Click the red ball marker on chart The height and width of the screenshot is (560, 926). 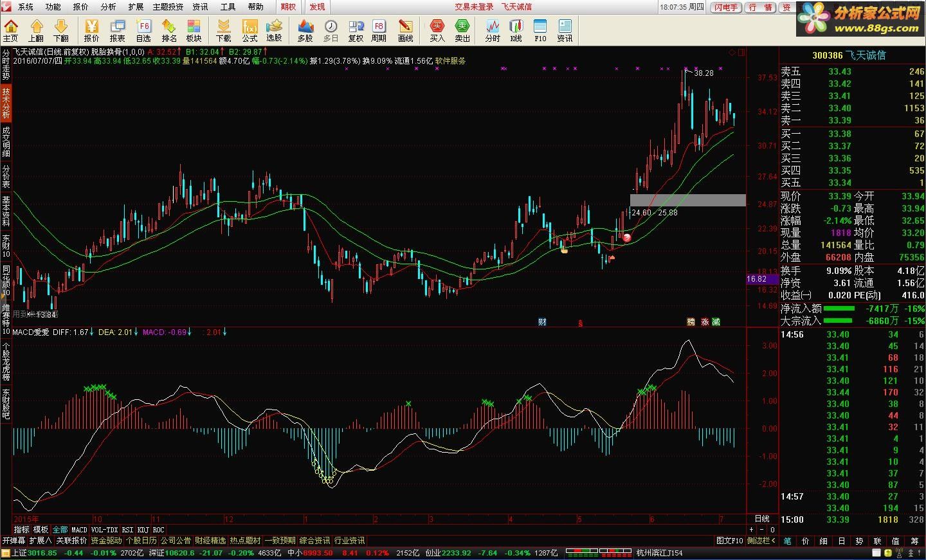tap(627, 238)
